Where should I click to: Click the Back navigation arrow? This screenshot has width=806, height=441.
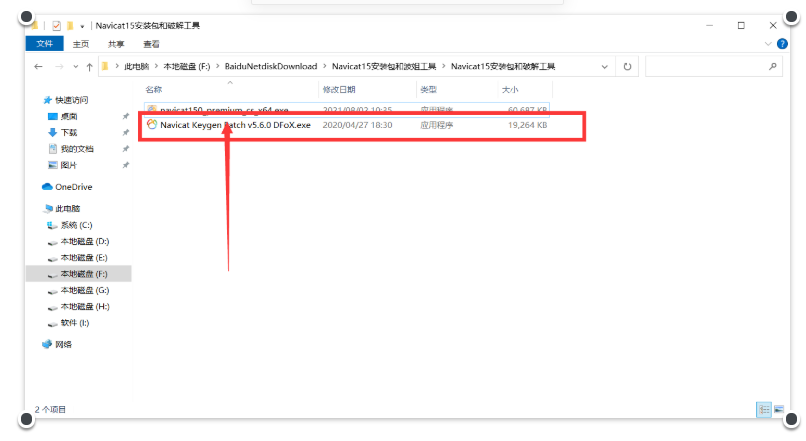coord(38,66)
